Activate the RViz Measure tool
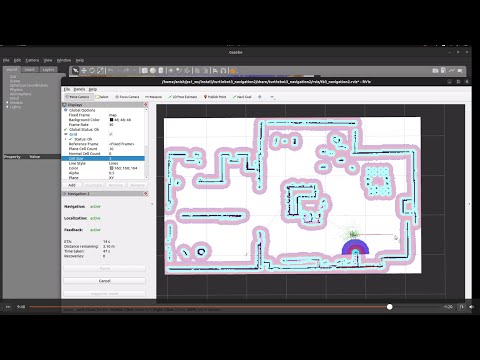This screenshot has height=360, width=480. pyautogui.click(x=153, y=97)
